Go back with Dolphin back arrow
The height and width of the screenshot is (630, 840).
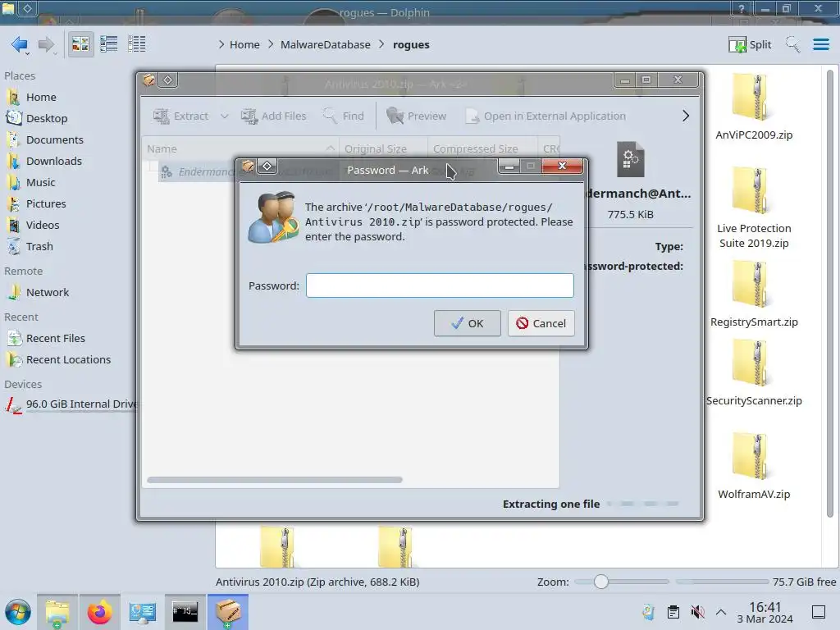[20, 44]
